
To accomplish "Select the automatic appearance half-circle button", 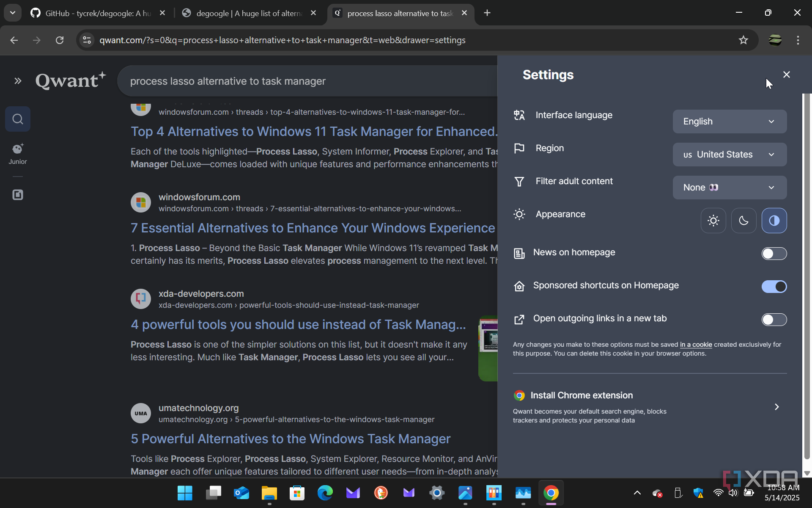I will (774, 221).
